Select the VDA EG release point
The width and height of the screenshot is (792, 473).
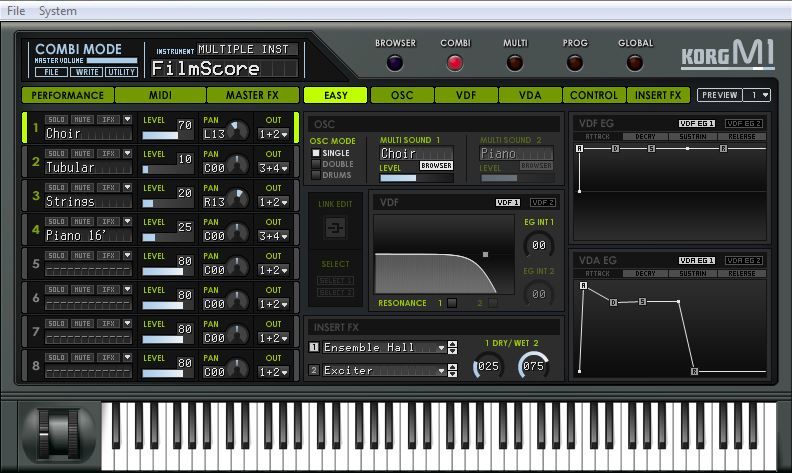click(x=695, y=371)
